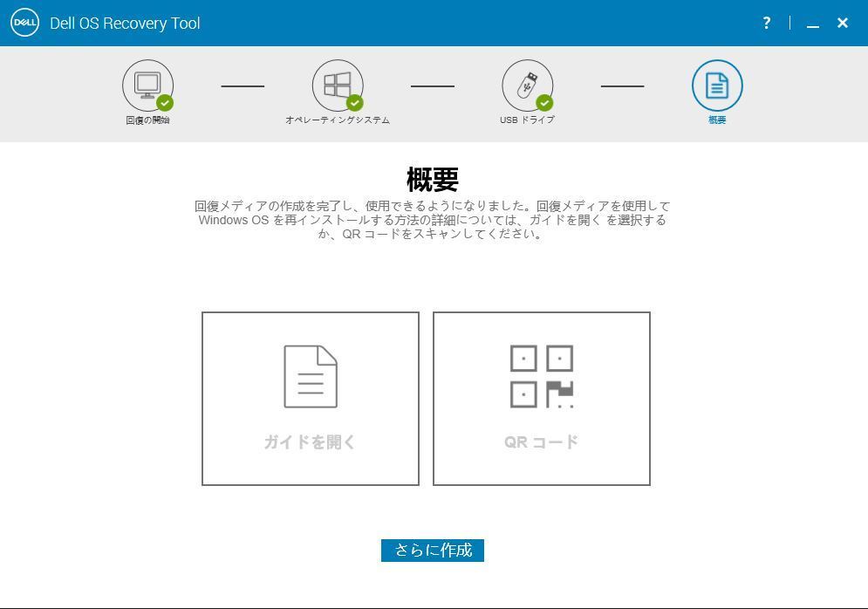Viewport: 868px width, 609px height.
Task: Select the 回復の開始 computer step icon
Action: 147,86
